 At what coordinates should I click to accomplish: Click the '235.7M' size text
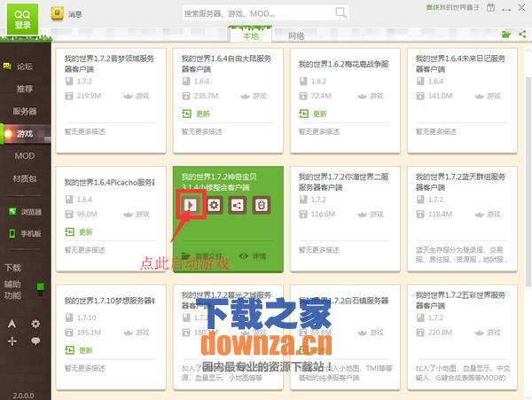[x=206, y=96]
